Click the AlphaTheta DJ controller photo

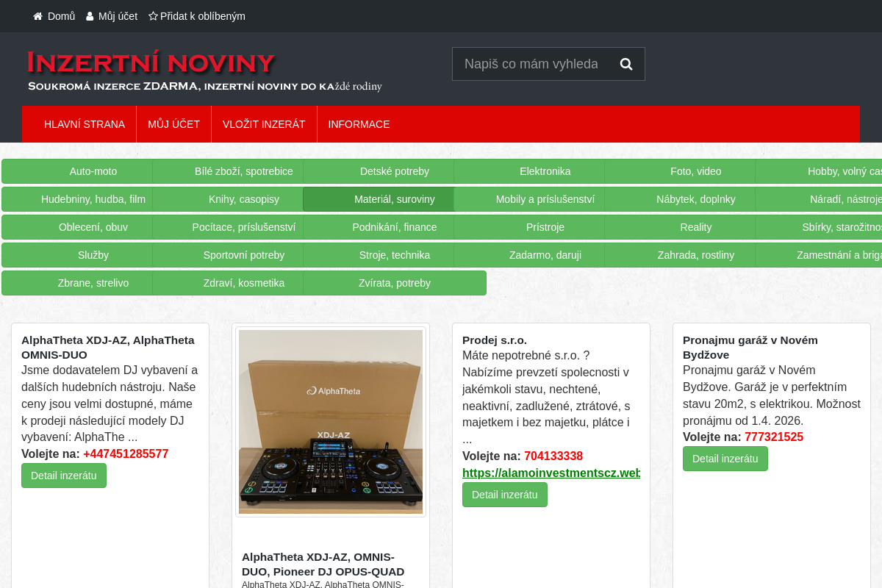[330, 421]
